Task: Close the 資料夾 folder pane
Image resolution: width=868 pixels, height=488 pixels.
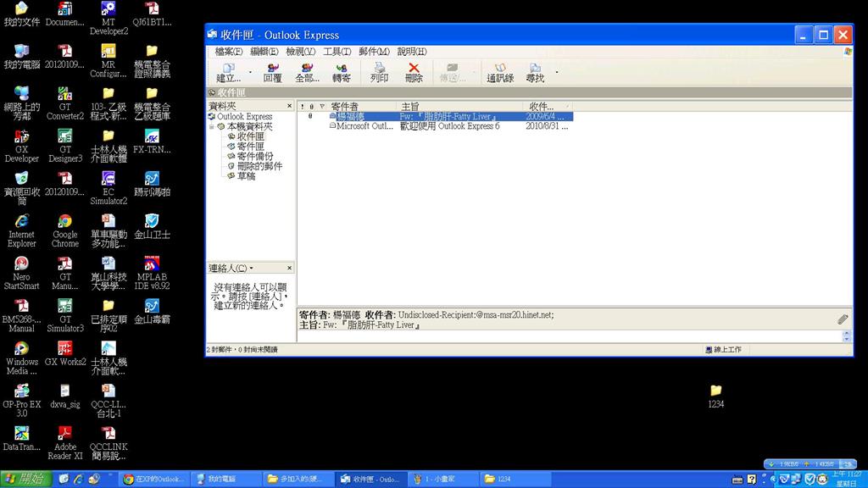Action: click(289, 106)
